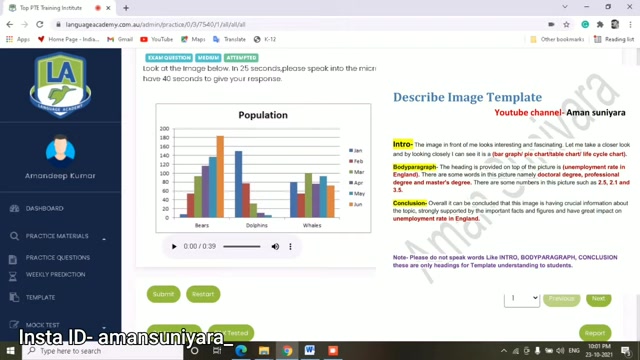Bookmark this page with star icon
This screenshot has width=640, height=360.
point(566,24)
